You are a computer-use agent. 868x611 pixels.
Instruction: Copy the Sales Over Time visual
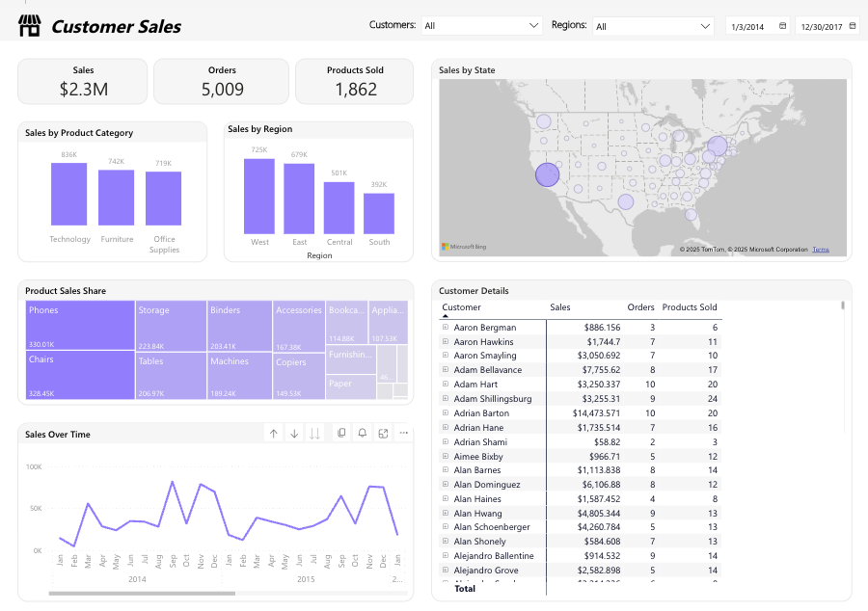(x=341, y=434)
